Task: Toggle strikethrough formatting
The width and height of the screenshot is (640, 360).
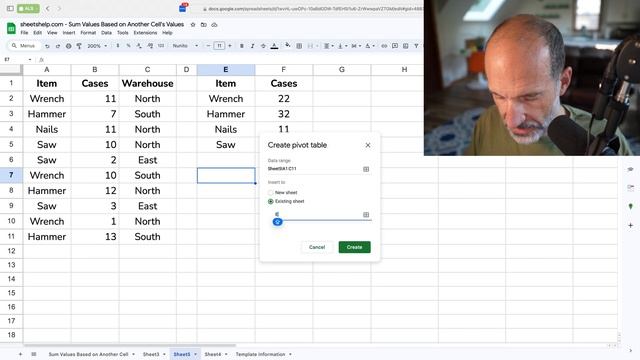Action: pyautogui.click(x=263, y=46)
